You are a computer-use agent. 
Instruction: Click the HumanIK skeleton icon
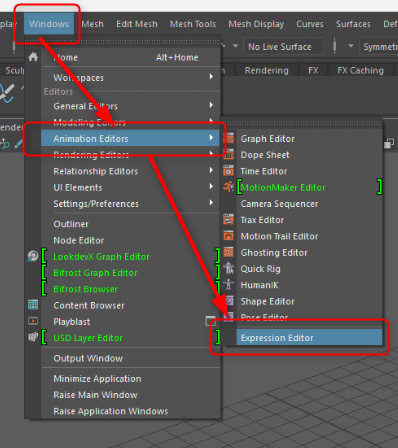click(228, 285)
